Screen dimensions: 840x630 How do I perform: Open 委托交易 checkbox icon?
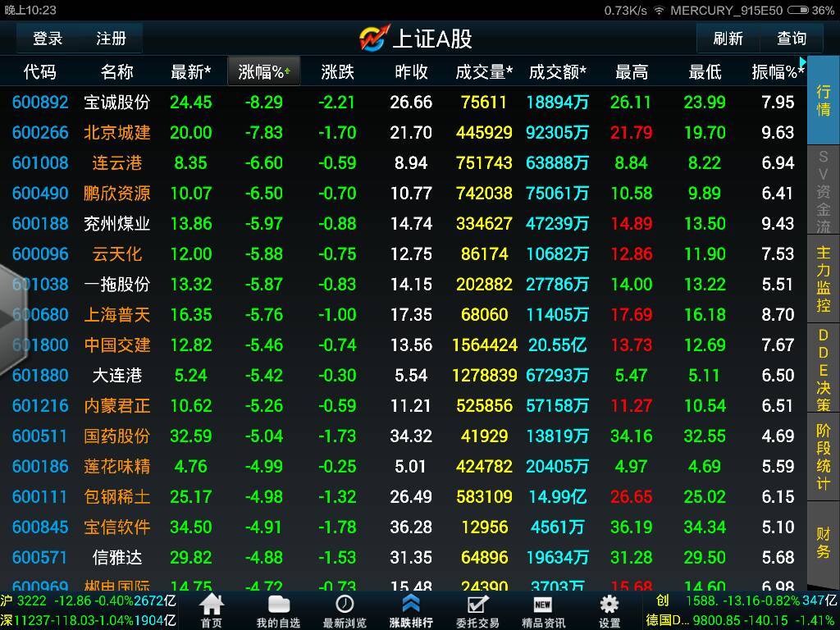(x=477, y=610)
